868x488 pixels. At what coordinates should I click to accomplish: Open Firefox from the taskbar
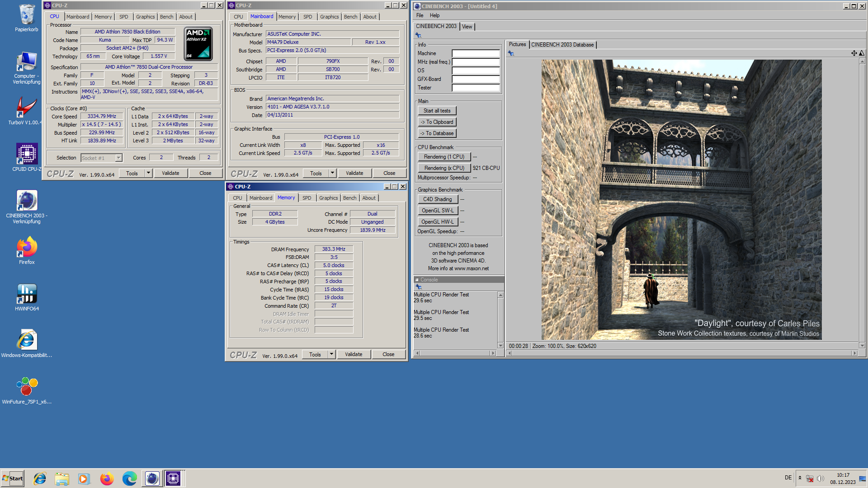point(107,478)
